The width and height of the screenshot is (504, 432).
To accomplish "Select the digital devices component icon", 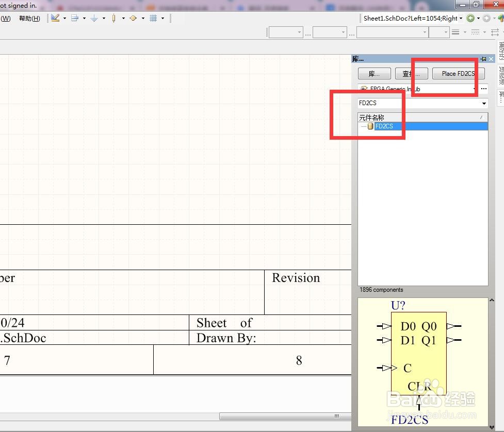I will 114,18.
